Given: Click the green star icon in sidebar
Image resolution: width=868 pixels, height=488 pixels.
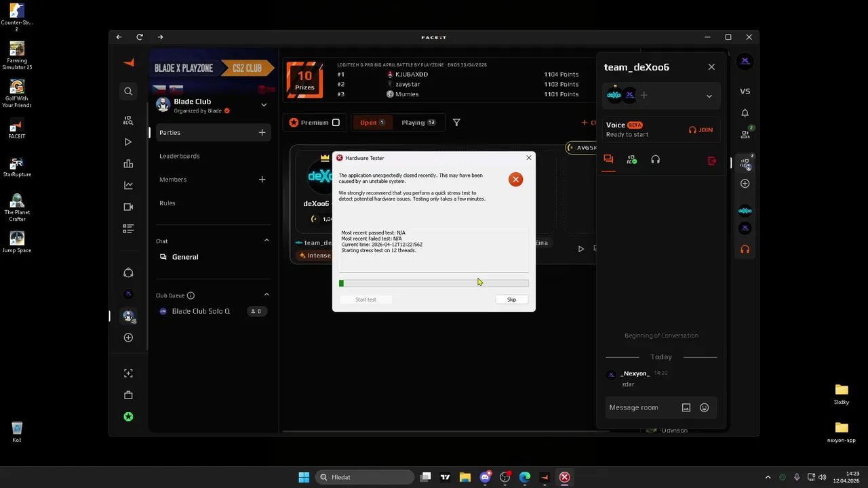Looking at the screenshot, I should 128,417.
